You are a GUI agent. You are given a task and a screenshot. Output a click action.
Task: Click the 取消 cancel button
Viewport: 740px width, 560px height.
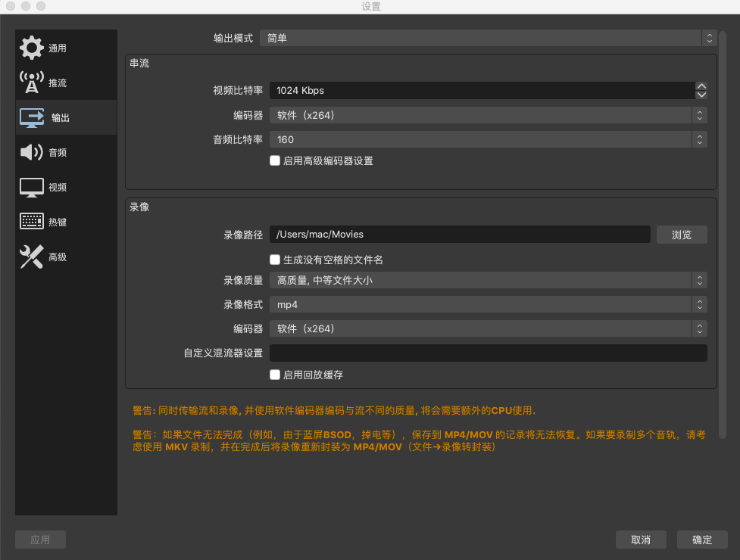[641, 540]
